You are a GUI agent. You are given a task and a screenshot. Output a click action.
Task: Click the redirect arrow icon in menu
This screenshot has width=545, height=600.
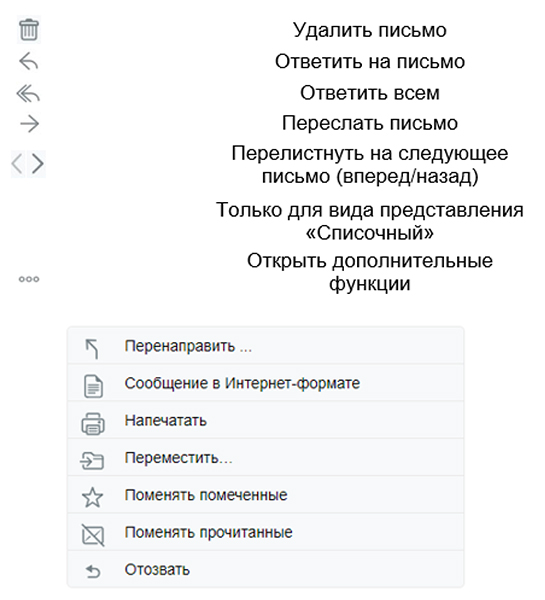[x=92, y=349]
